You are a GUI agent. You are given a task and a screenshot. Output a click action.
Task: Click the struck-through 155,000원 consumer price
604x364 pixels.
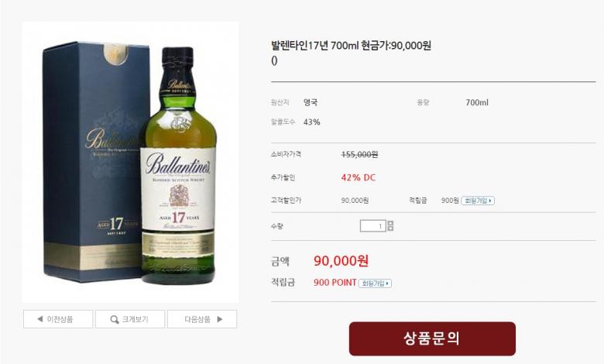(359, 154)
